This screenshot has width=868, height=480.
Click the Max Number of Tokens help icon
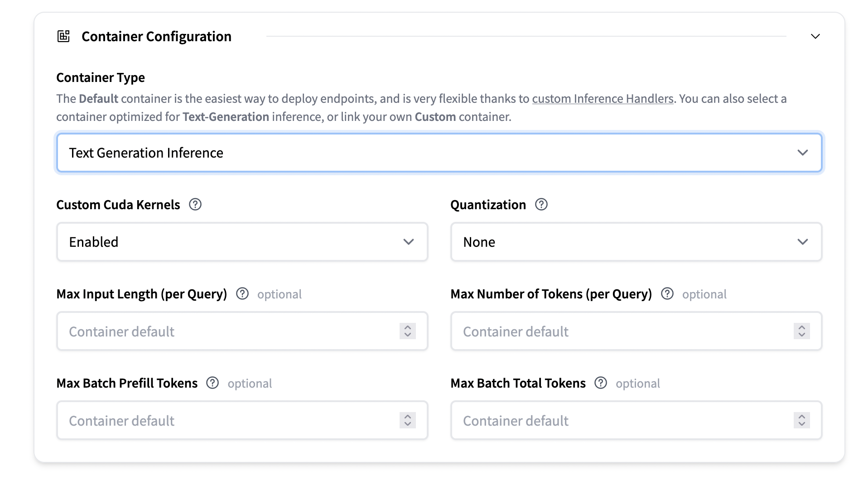click(x=667, y=294)
